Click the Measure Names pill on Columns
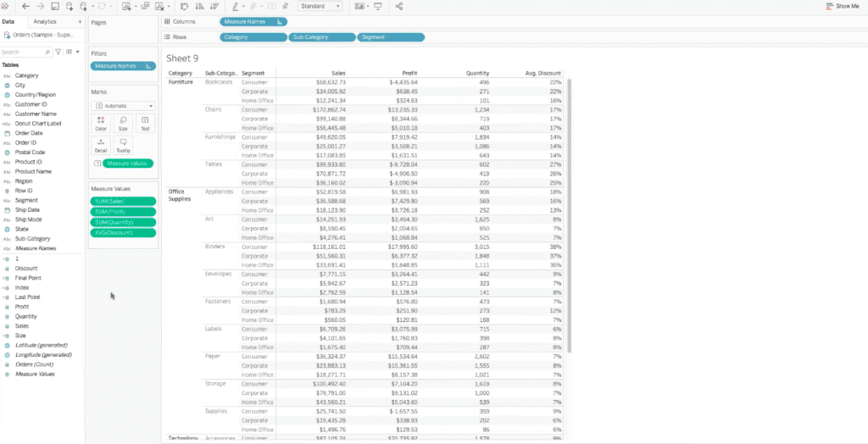This screenshot has height=444, width=868. [253, 21]
